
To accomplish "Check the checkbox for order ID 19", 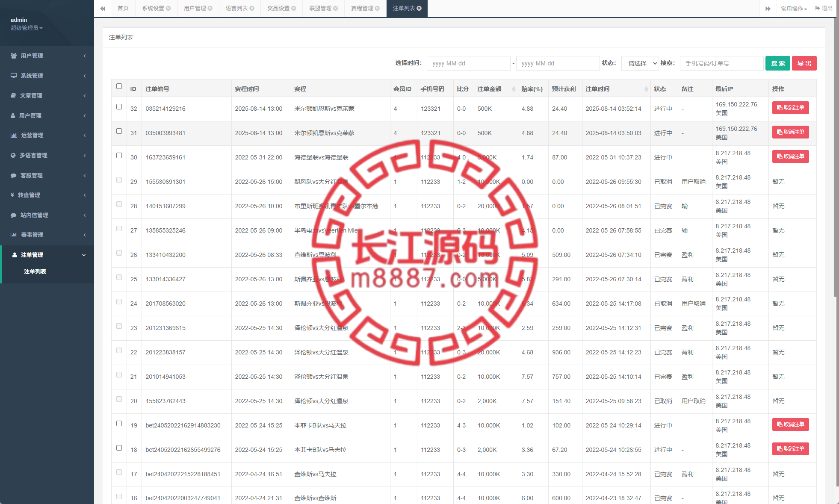I will [119, 424].
